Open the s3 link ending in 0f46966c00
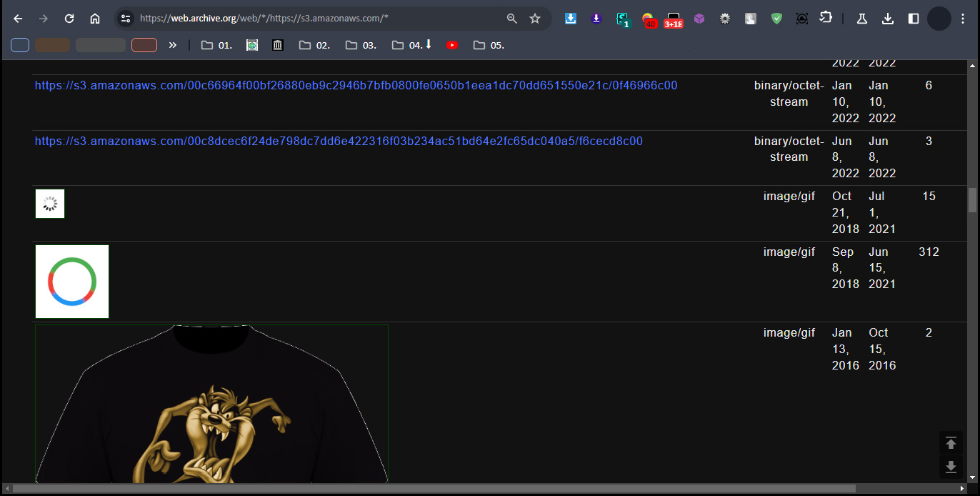 (356, 86)
